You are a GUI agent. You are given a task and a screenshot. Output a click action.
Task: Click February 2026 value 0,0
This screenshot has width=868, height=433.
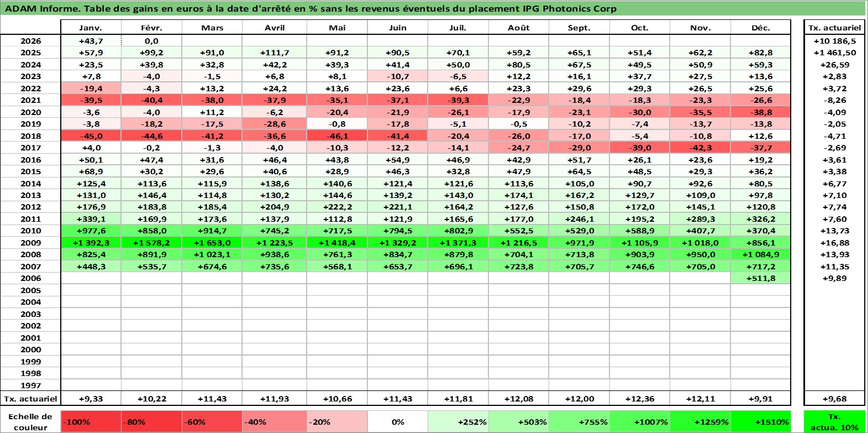pos(151,41)
